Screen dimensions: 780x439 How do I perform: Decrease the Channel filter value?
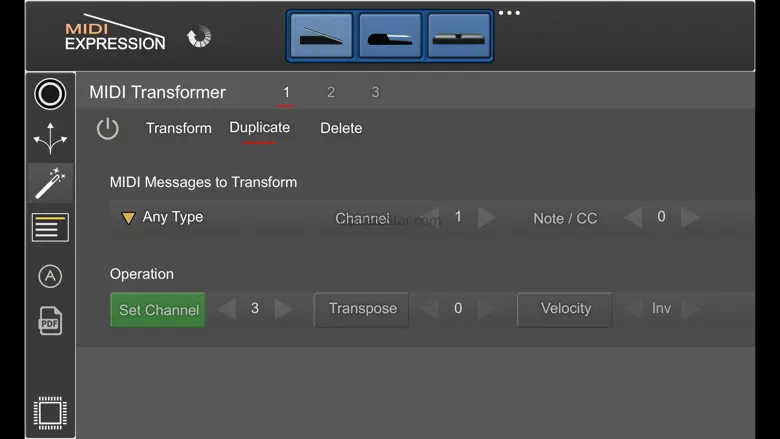(431, 217)
